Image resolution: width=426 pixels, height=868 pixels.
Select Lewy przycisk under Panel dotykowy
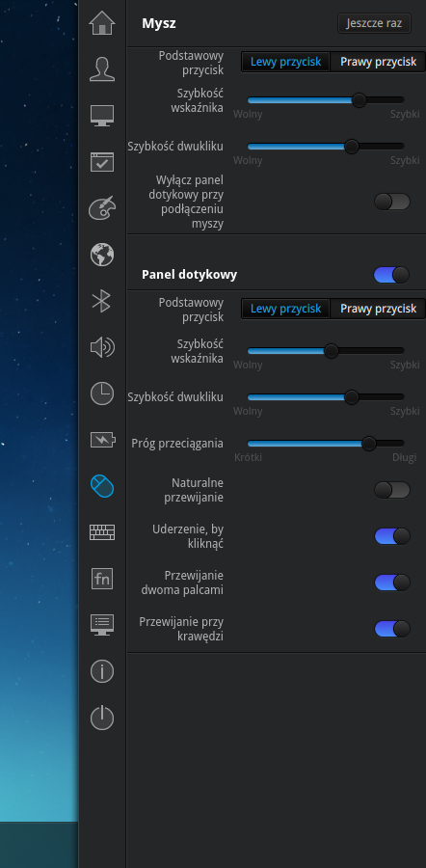tap(285, 309)
